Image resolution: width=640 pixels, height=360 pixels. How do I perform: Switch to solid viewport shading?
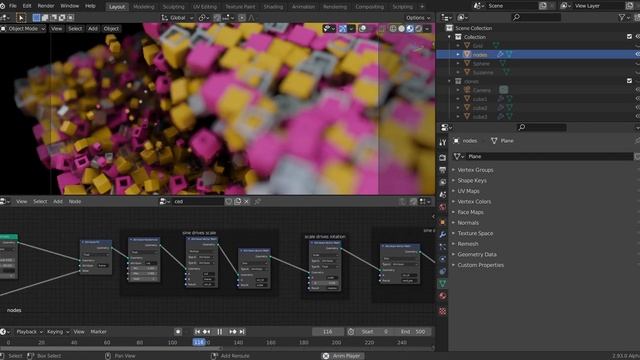pos(401,29)
